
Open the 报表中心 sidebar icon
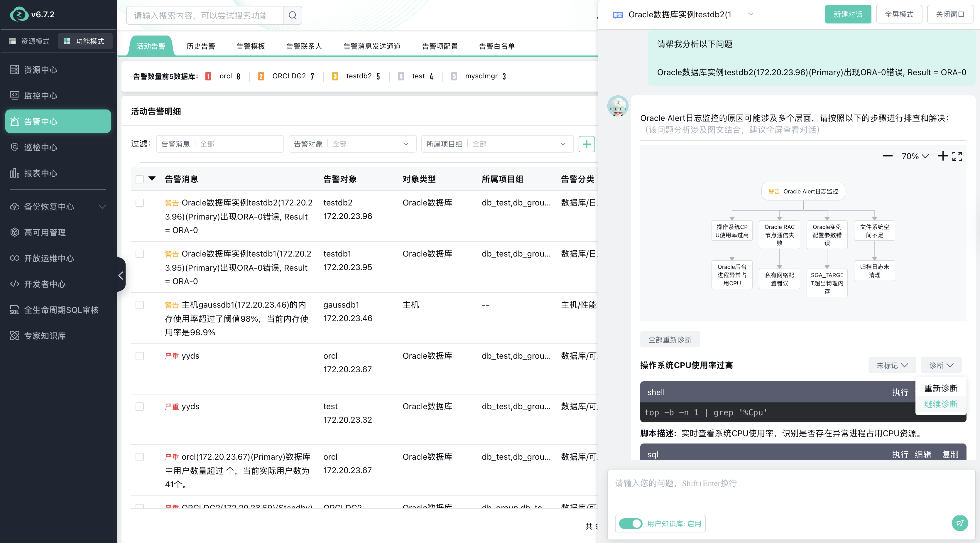pos(14,173)
